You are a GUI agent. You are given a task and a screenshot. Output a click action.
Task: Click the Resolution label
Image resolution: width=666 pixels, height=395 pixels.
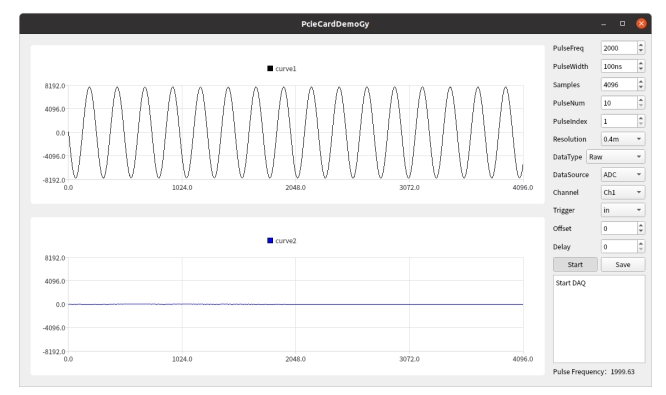(570, 139)
